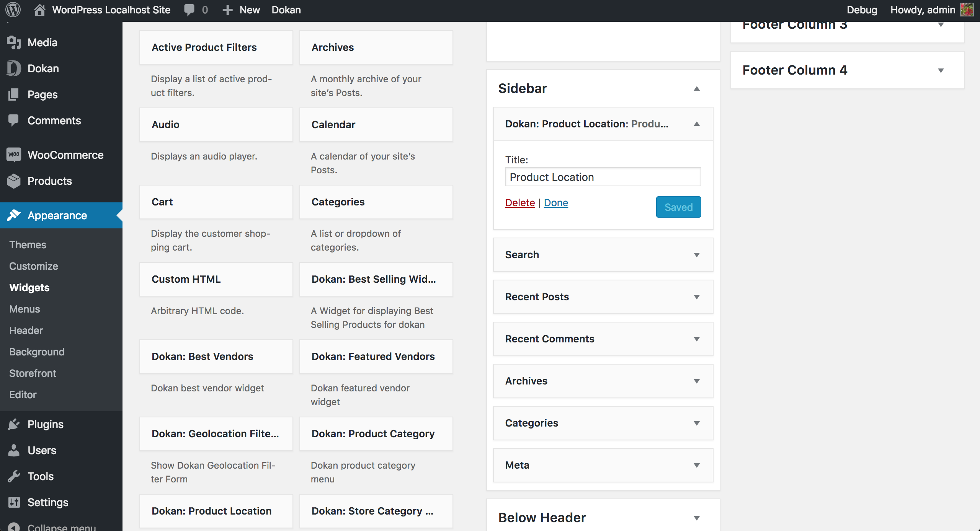Select the Widgets menu item

tap(29, 287)
